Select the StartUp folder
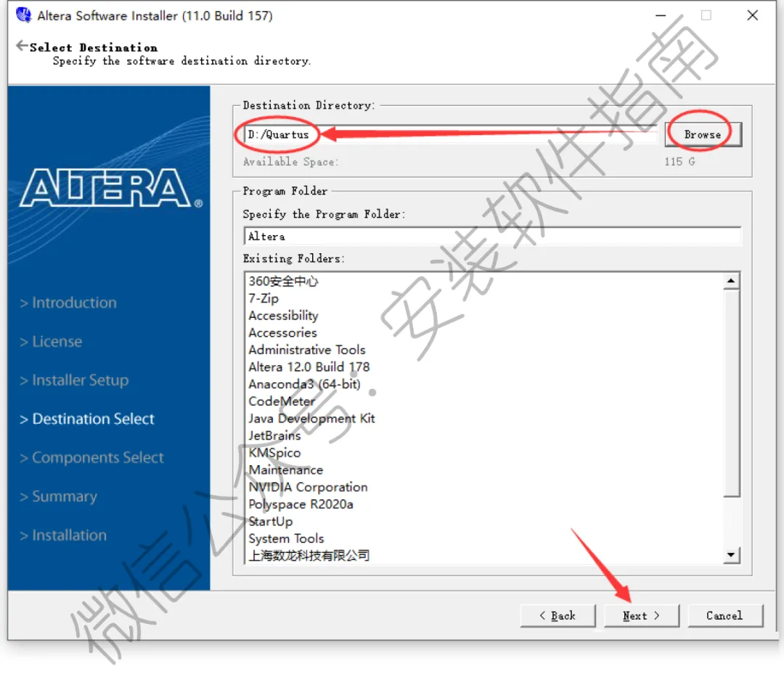 [x=271, y=521]
